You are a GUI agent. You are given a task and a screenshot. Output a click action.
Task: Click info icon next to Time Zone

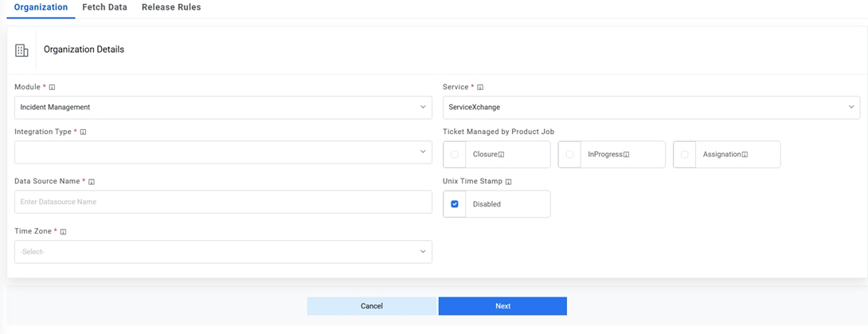(x=64, y=231)
